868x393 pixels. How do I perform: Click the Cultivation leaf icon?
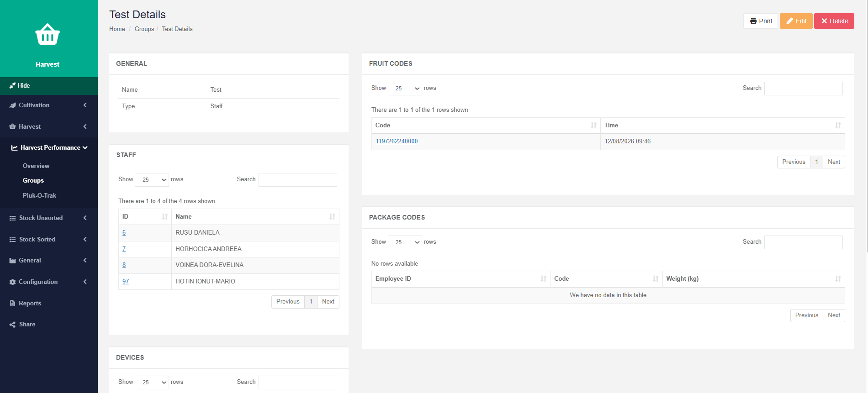click(12, 105)
